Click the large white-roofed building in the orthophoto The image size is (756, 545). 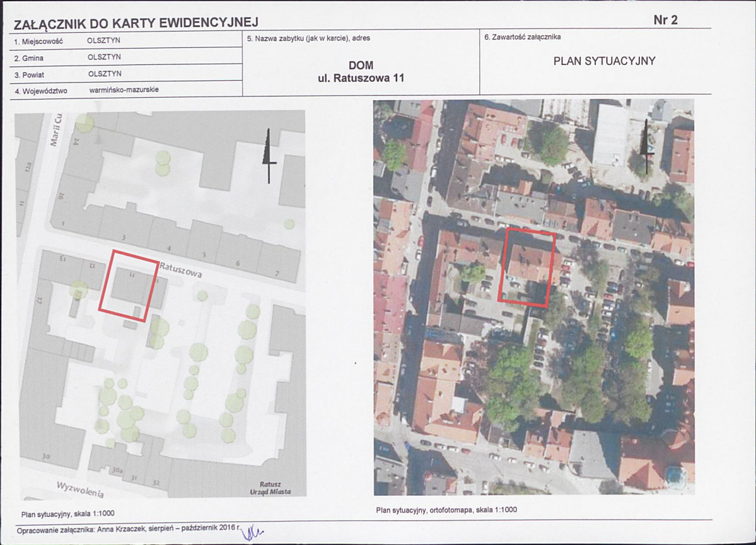(610, 134)
